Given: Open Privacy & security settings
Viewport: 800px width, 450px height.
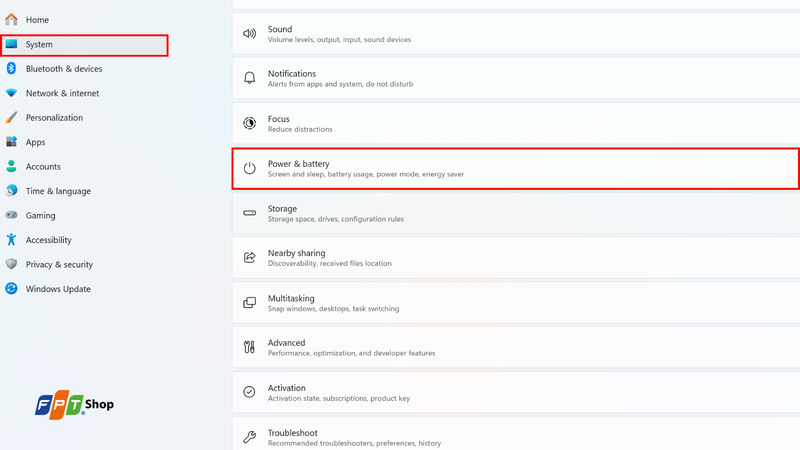Looking at the screenshot, I should click(x=59, y=264).
